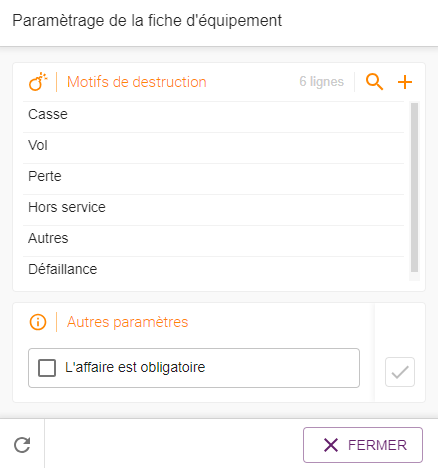Click the L'affaire est obligatoire label text
Image resolution: width=438 pixels, height=468 pixels.
pos(135,367)
